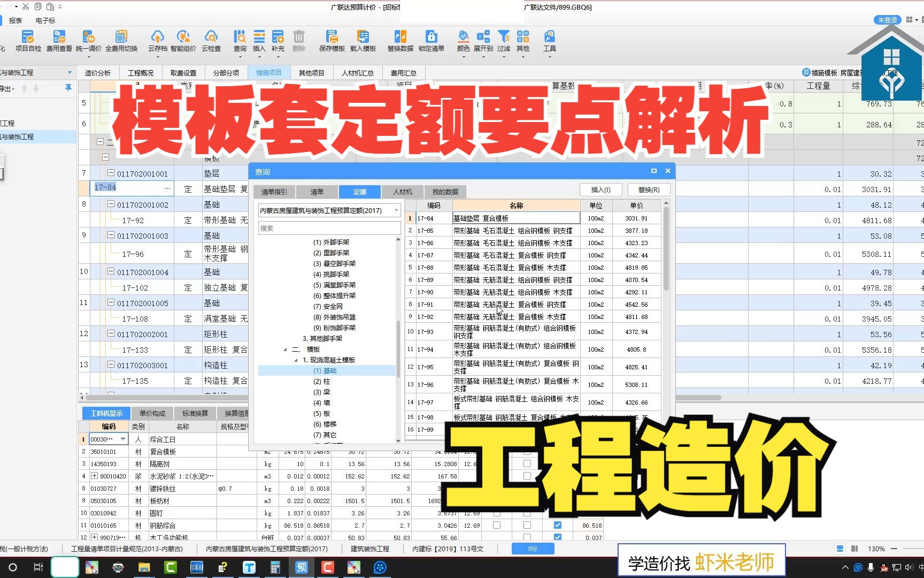This screenshot has height=578, width=924.
Task: Click the 搜索 search field in query dialog
Action: (329, 228)
